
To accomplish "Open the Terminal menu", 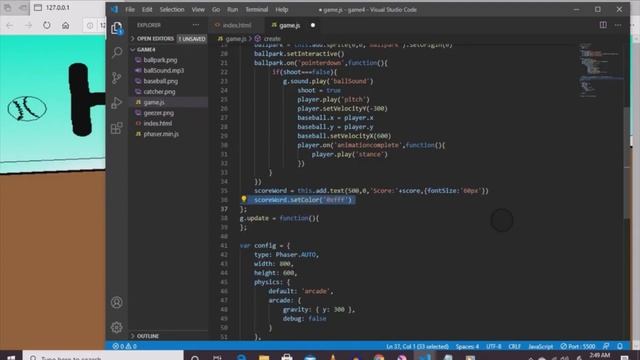I will 256,9.
